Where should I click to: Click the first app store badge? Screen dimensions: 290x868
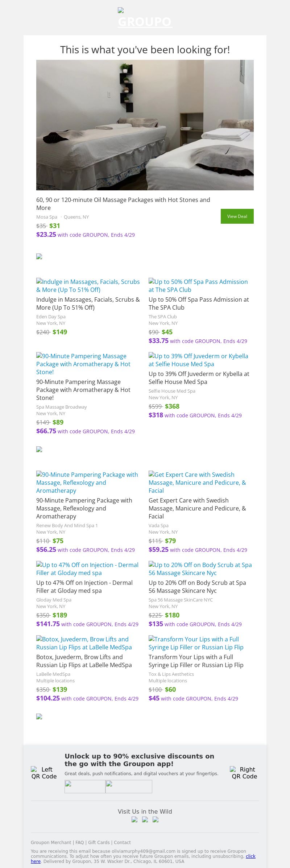(85, 786)
